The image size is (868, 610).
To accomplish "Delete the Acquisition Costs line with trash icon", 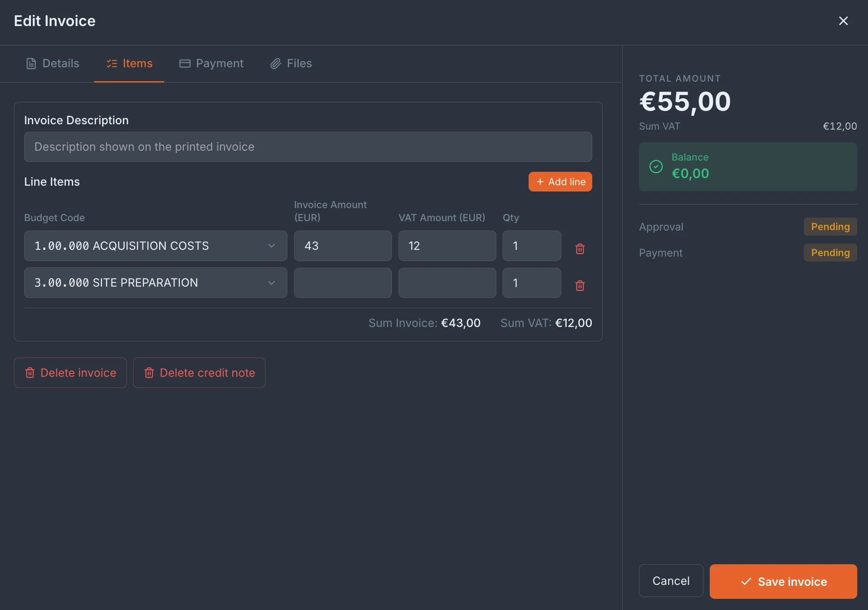I will pos(580,248).
